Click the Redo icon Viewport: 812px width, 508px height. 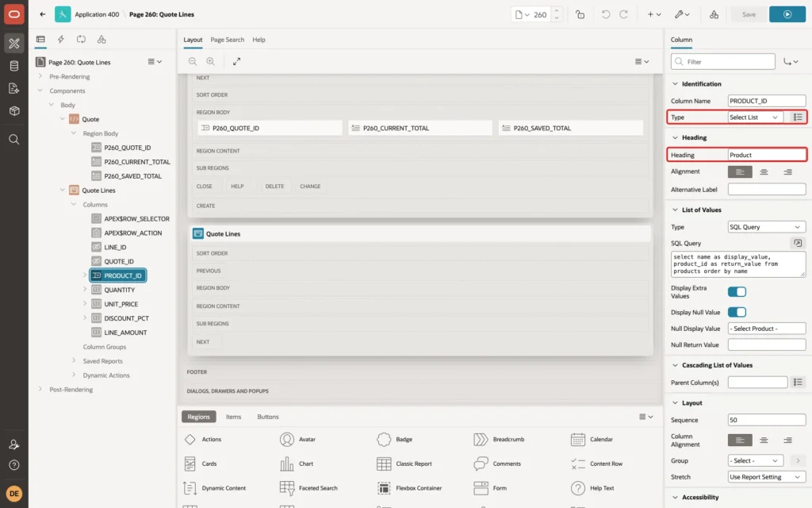click(x=623, y=14)
